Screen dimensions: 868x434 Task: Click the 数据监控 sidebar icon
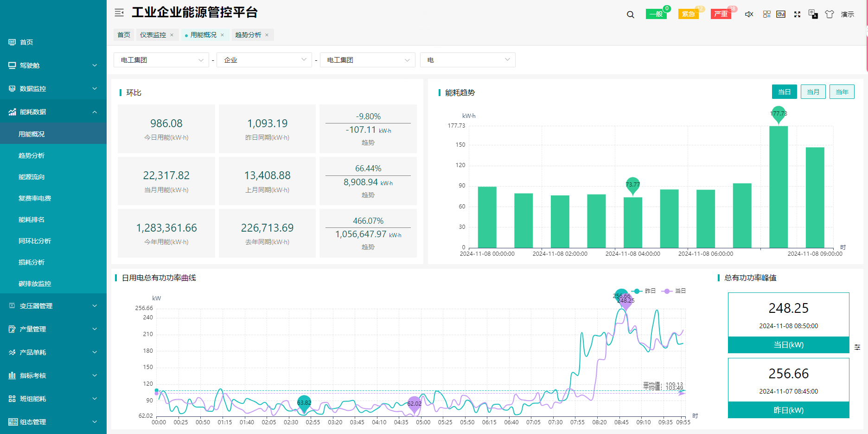(x=12, y=89)
